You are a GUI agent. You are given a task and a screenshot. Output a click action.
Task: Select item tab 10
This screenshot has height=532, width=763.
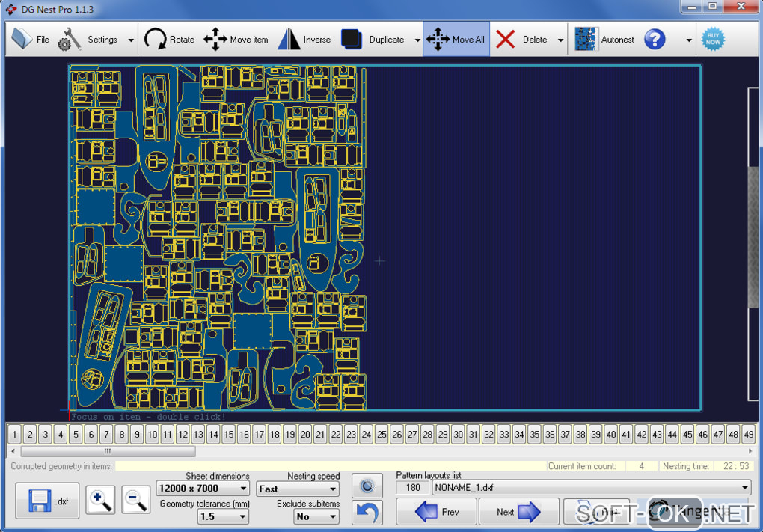click(153, 434)
